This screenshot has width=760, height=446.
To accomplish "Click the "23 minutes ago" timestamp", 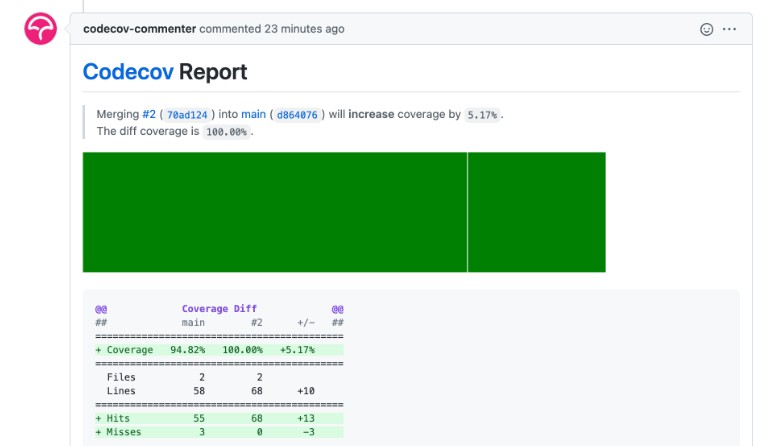I will (x=304, y=29).
